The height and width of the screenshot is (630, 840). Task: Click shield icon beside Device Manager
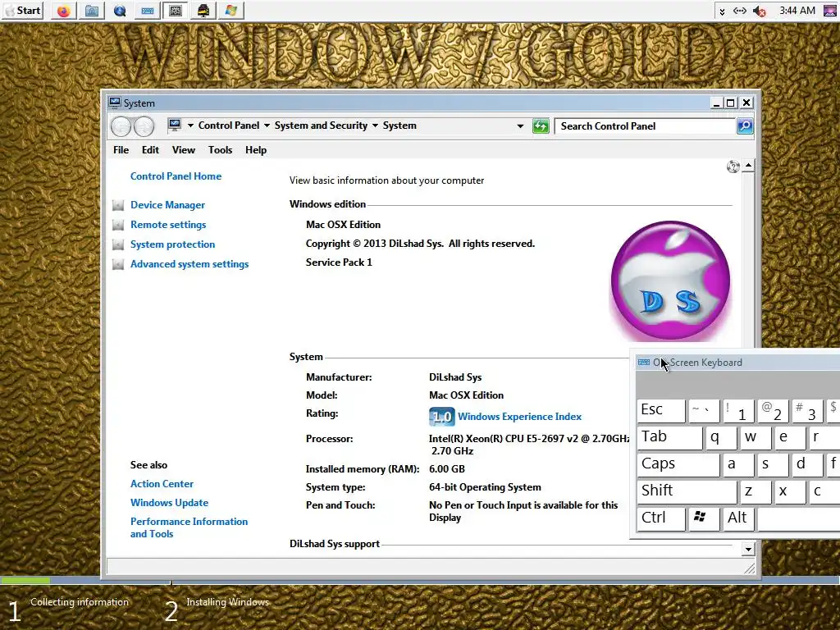pyautogui.click(x=118, y=205)
